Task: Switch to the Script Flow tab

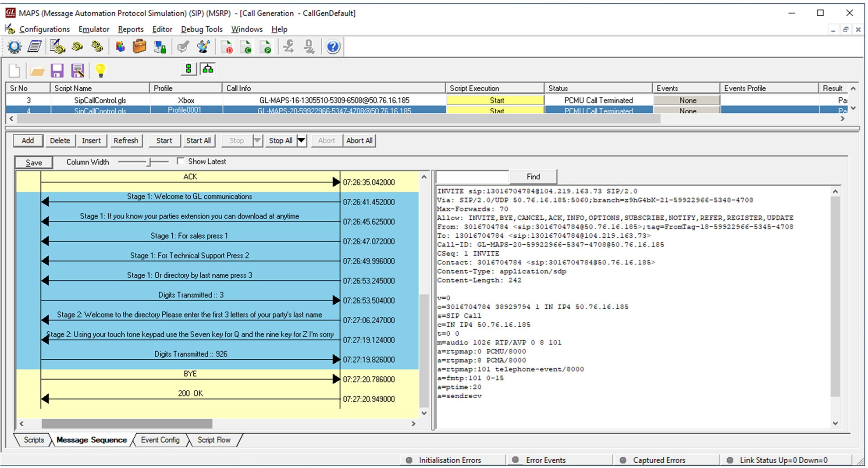Action: tap(214, 439)
